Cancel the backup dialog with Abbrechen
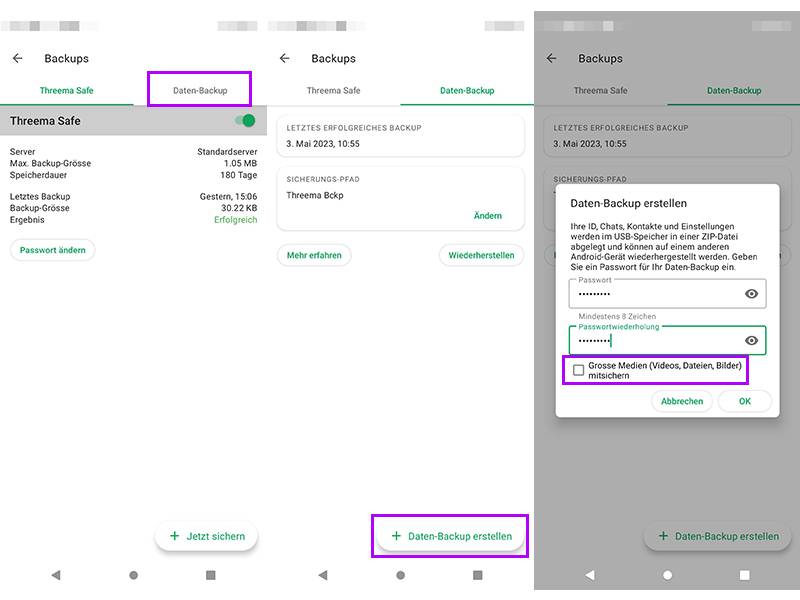Viewport: 800px width, 600px height. pyautogui.click(x=681, y=401)
